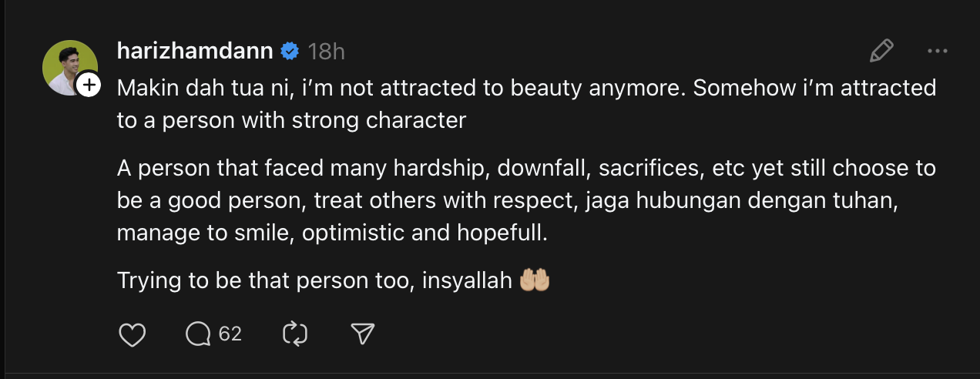Viewport: 980px width, 379px height.
Task: Open replies via the comment bubble icon
Action: pyautogui.click(x=198, y=334)
